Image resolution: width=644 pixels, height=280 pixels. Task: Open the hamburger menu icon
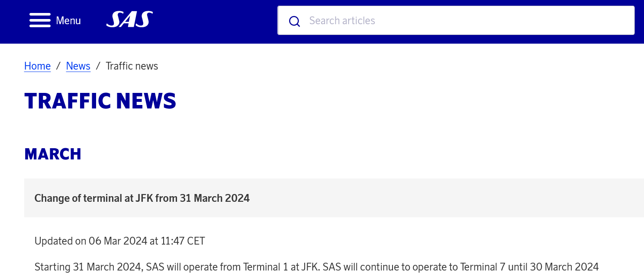tap(40, 20)
